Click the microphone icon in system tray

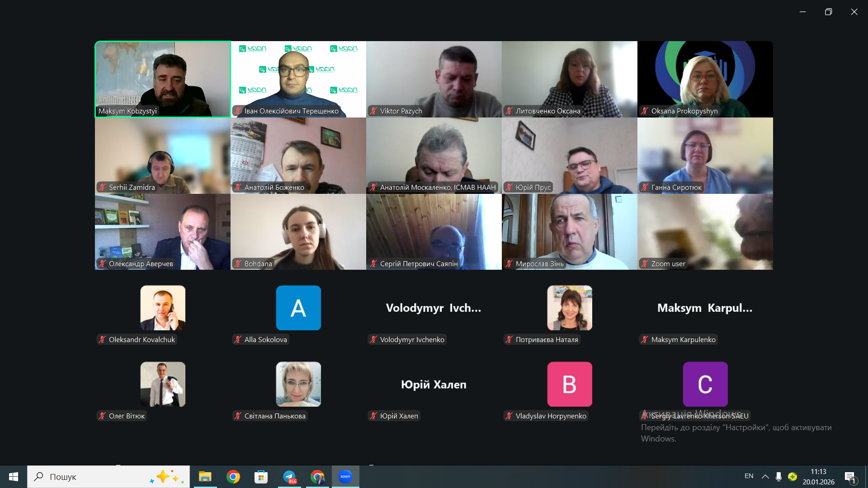pyautogui.click(x=778, y=476)
